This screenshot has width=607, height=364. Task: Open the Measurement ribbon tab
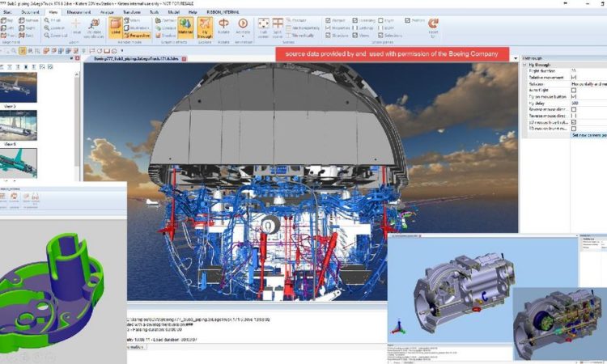coord(79,12)
